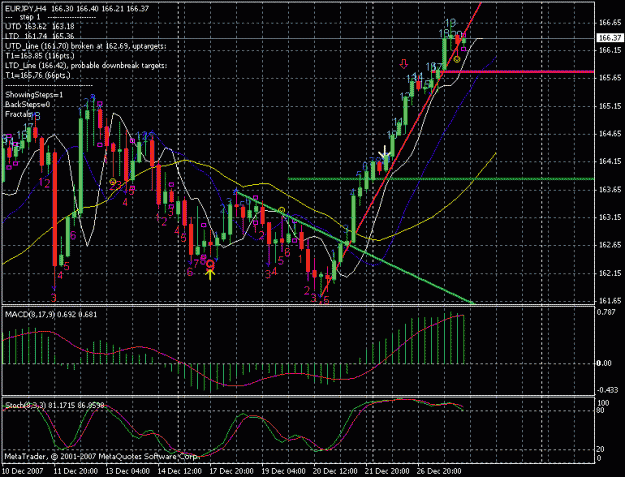Click the '21 Dec 20:00' time label
The width and height of the screenshot is (625, 477).
click(389, 471)
